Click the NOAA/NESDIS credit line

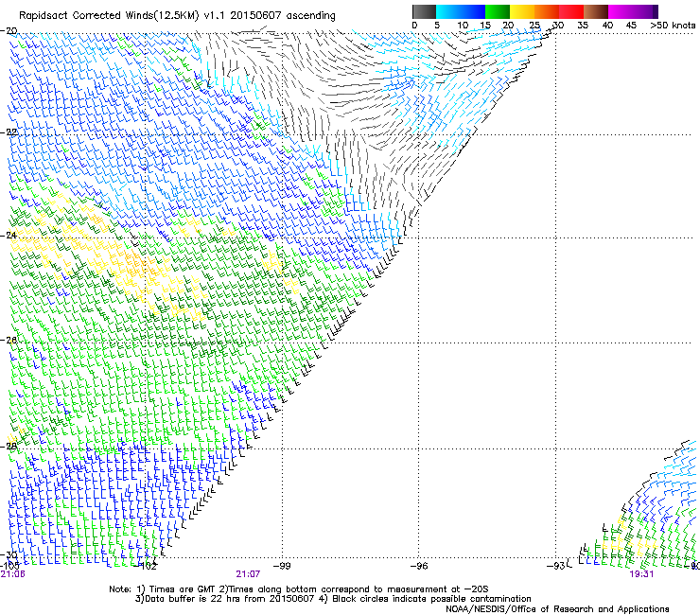pyautogui.click(x=557, y=609)
